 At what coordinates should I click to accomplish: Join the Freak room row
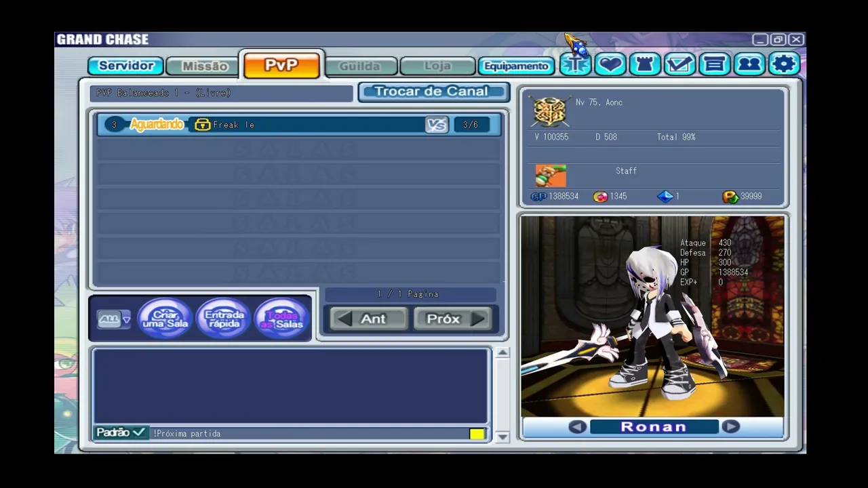click(x=298, y=125)
